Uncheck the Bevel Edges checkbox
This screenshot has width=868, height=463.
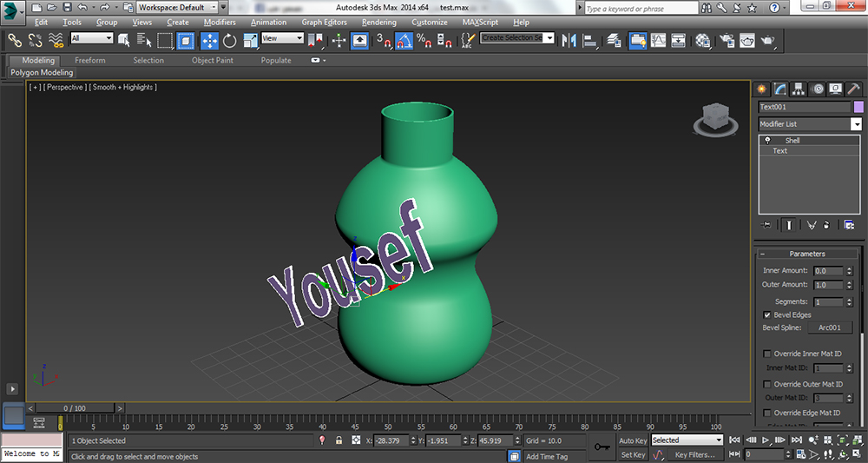[x=766, y=314]
